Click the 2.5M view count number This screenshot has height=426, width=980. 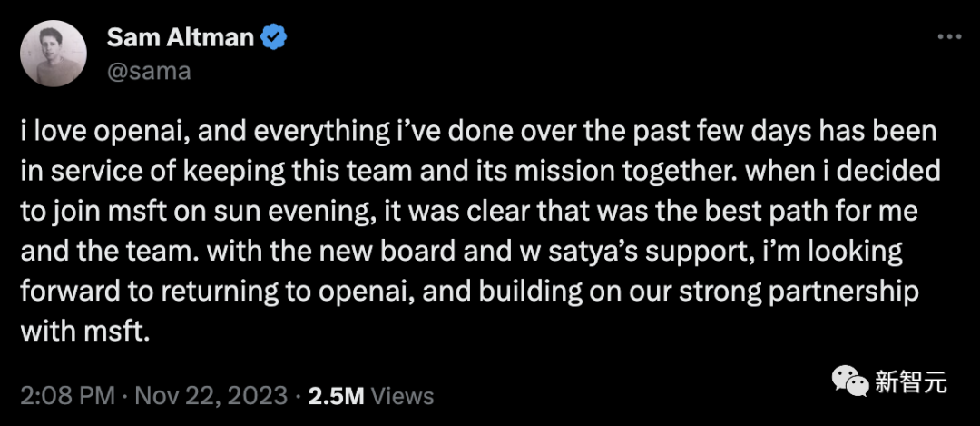(x=338, y=396)
